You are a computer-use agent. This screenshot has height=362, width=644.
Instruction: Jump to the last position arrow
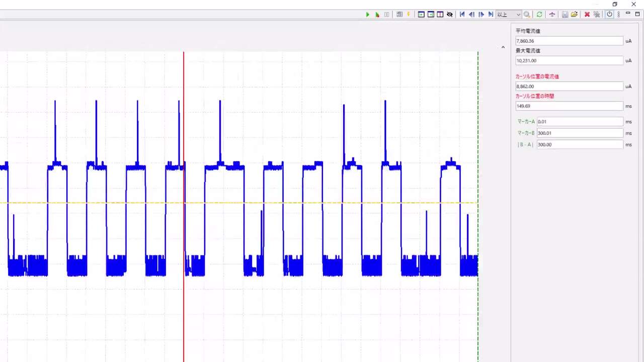(491, 15)
